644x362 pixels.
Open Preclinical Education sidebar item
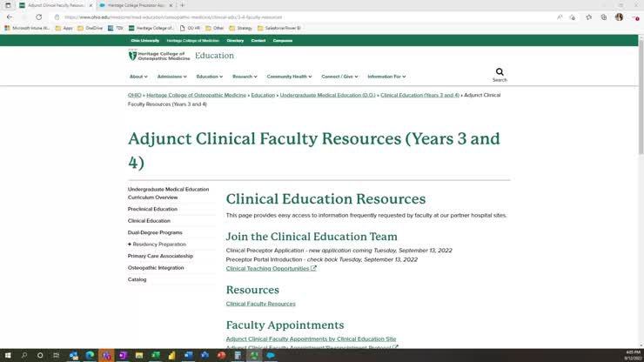pos(152,209)
